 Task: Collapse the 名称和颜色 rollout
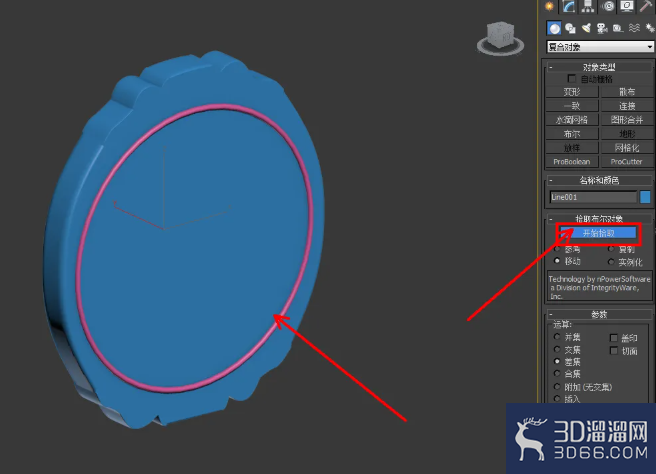coord(599,180)
